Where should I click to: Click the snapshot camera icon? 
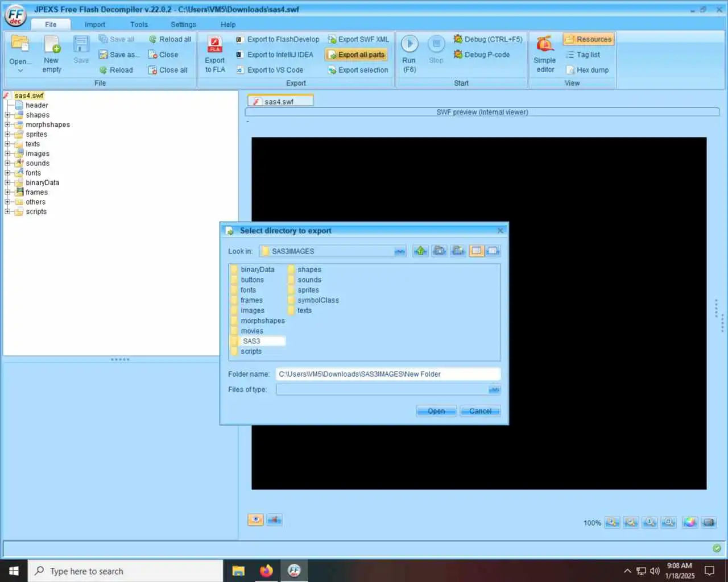[x=709, y=522]
